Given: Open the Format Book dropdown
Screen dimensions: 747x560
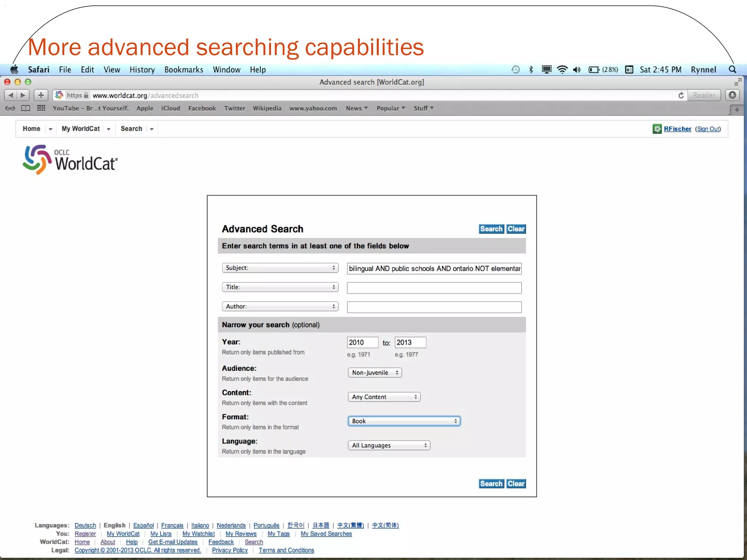Looking at the screenshot, I should click(404, 421).
